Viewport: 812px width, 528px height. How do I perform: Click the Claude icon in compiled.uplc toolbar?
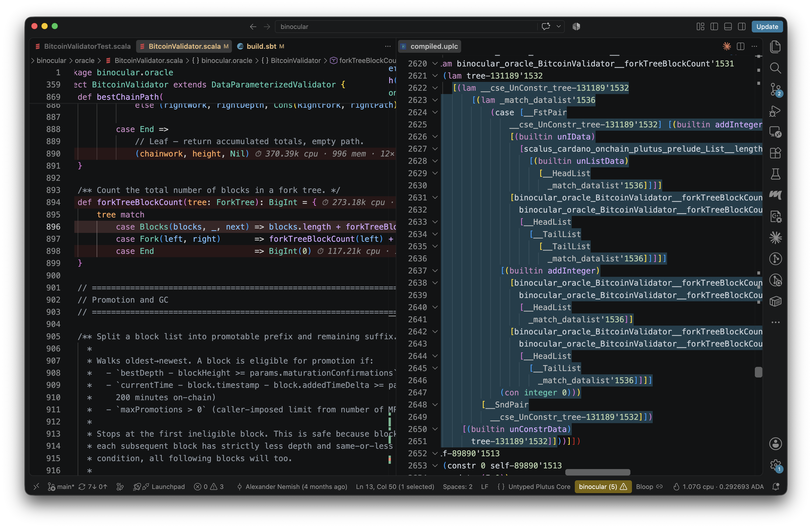[x=727, y=46]
